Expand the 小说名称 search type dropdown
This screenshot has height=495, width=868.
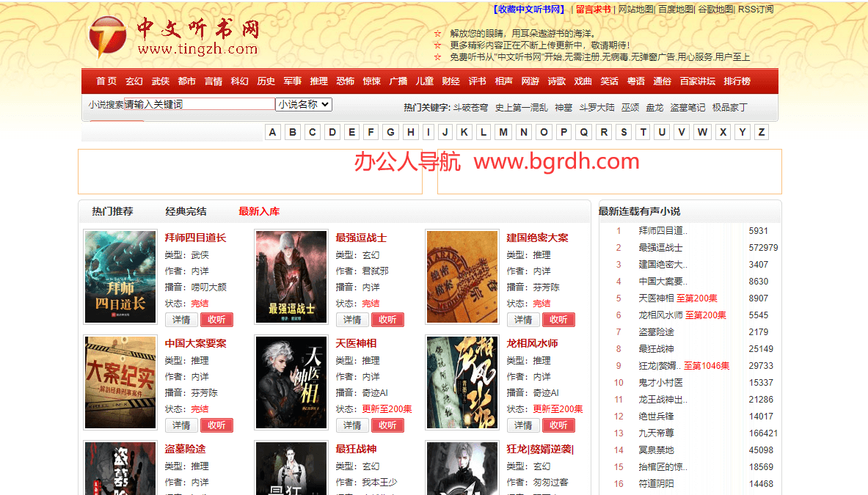[x=304, y=105]
